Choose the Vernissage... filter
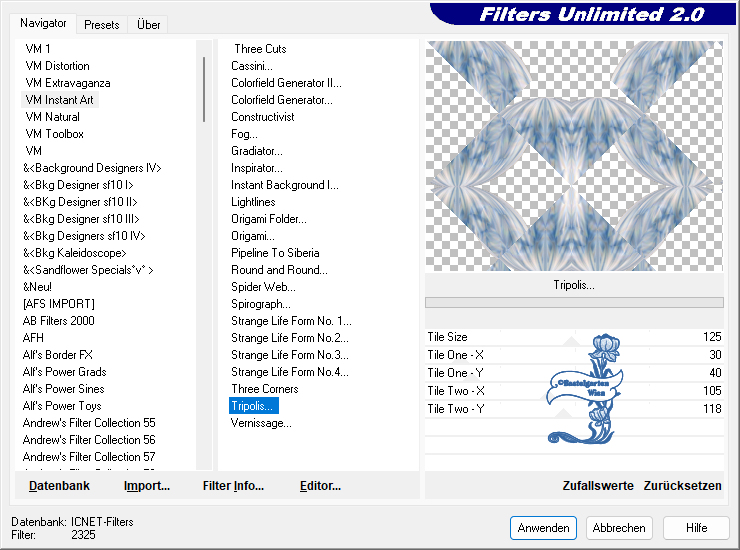 [261, 423]
